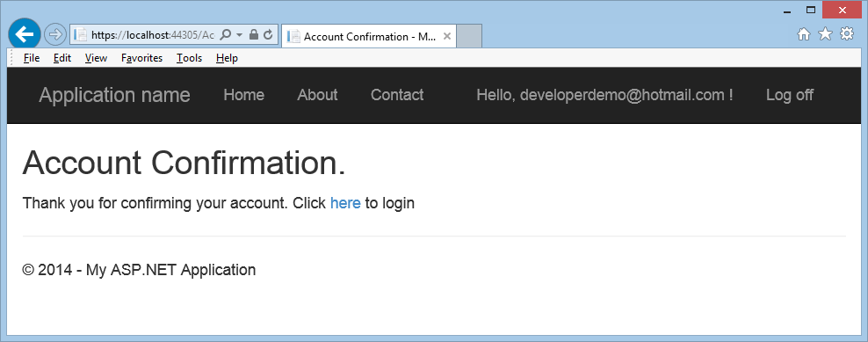Click the browser Forward arrow button

[54, 35]
